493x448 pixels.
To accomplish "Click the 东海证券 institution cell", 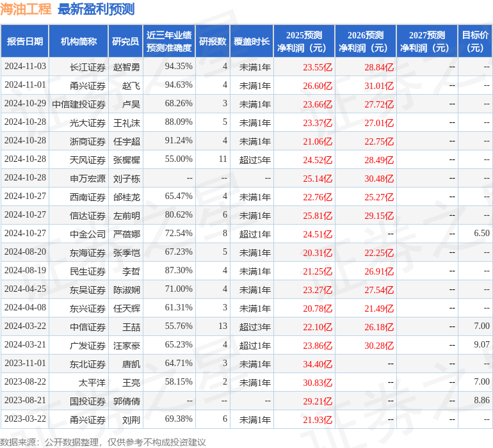I will tap(88, 252).
